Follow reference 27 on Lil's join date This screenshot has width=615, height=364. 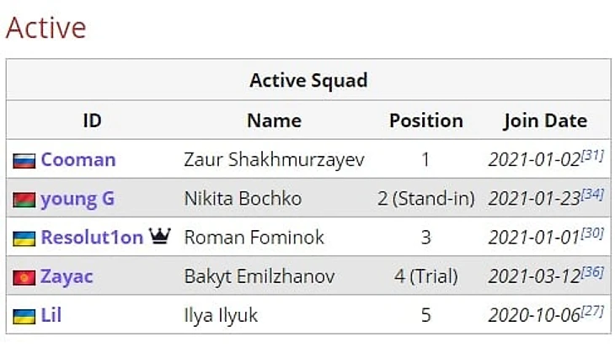tap(592, 311)
